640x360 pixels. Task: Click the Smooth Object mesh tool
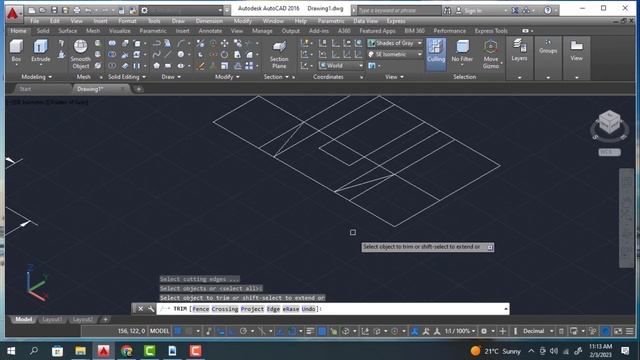[x=80, y=54]
